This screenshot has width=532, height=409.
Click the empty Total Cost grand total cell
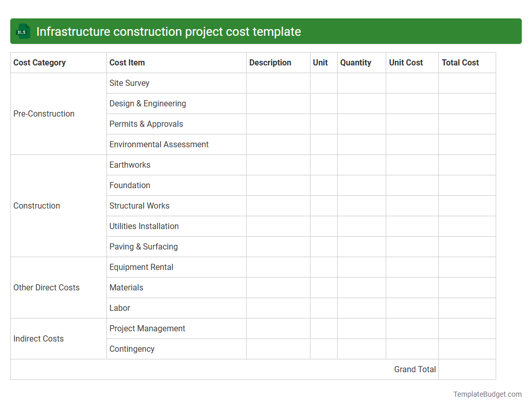click(x=467, y=369)
